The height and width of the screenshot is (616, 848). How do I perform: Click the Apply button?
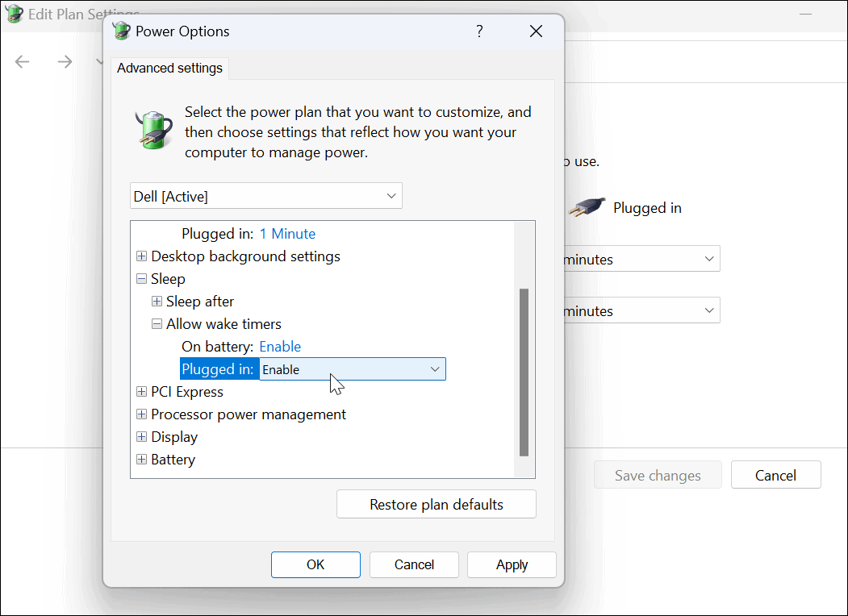pos(512,564)
